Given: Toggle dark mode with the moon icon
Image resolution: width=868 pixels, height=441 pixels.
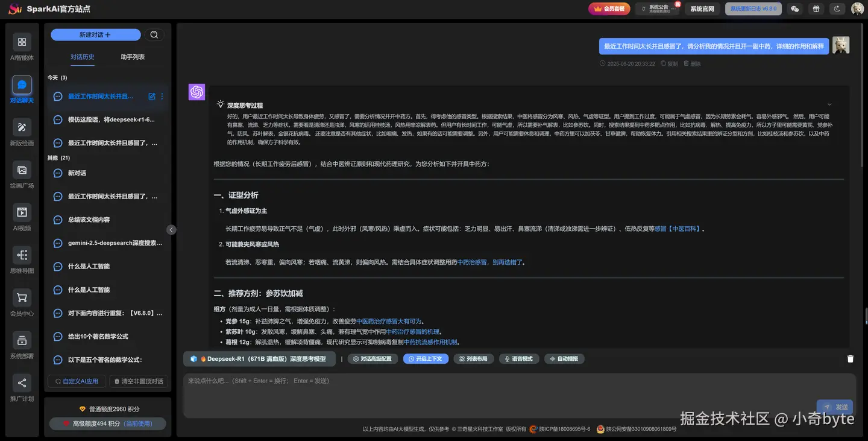Looking at the screenshot, I should pos(837,9).
